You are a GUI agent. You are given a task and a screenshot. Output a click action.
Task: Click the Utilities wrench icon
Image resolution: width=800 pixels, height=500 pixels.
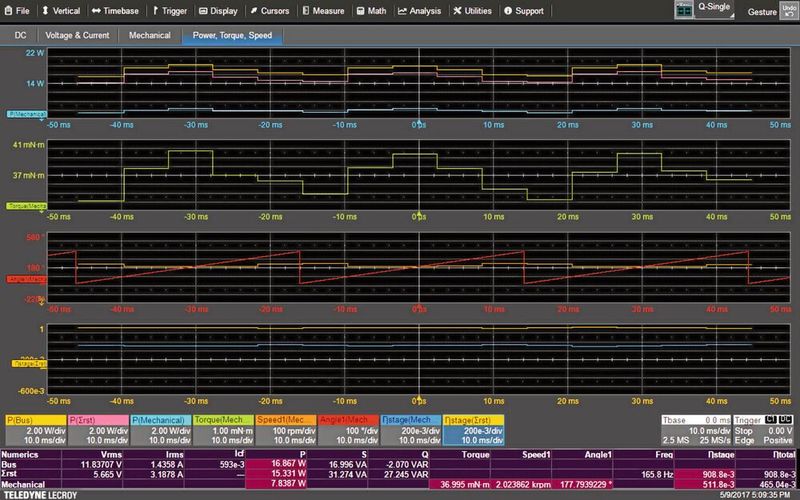(457, 11)
